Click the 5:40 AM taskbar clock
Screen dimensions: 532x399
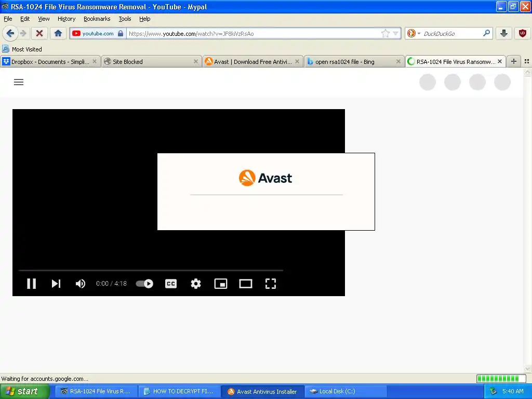click(x=513, y=391)
